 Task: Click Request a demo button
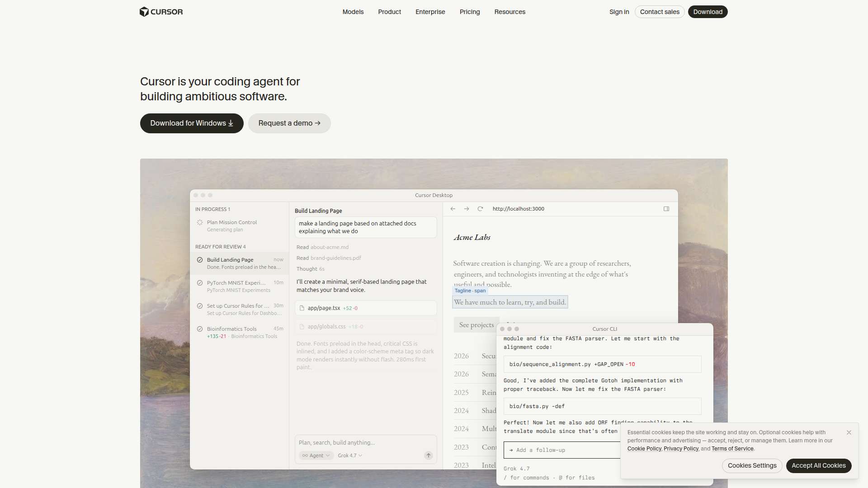(x=289, y=123)
